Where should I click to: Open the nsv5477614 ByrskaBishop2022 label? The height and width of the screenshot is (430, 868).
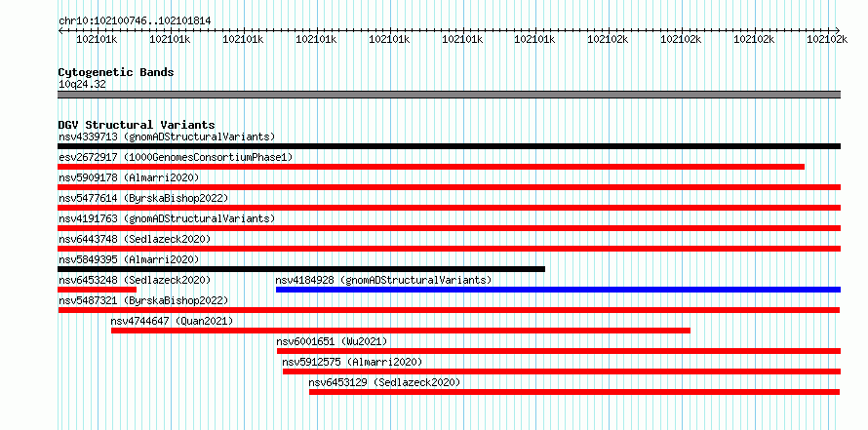point(143,198)
